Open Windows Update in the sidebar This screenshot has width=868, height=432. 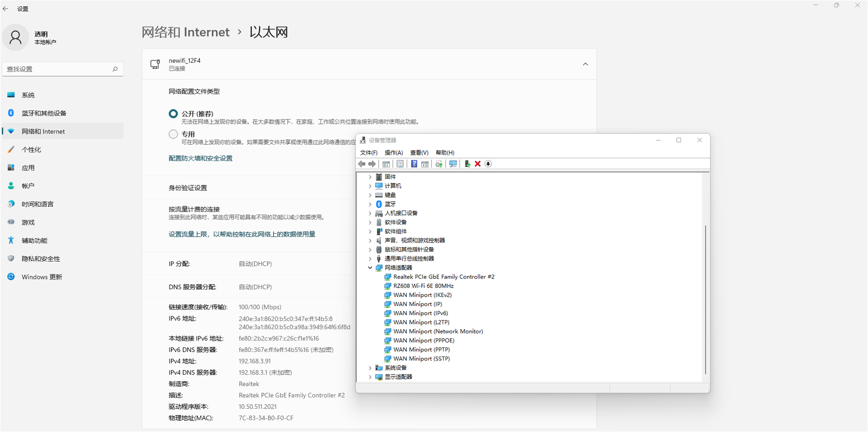coord(63,277)
